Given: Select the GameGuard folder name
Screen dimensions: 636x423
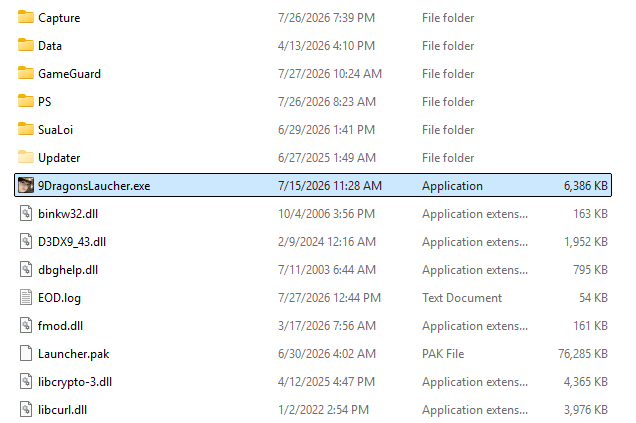Looking at the screenshot, I should [69, 74].
